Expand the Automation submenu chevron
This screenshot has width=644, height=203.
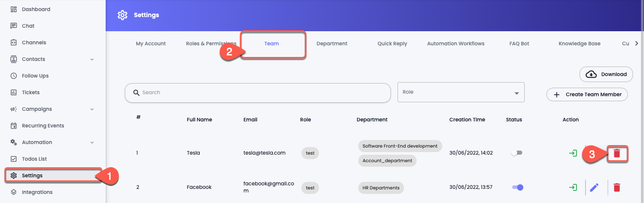click(92, 143)
